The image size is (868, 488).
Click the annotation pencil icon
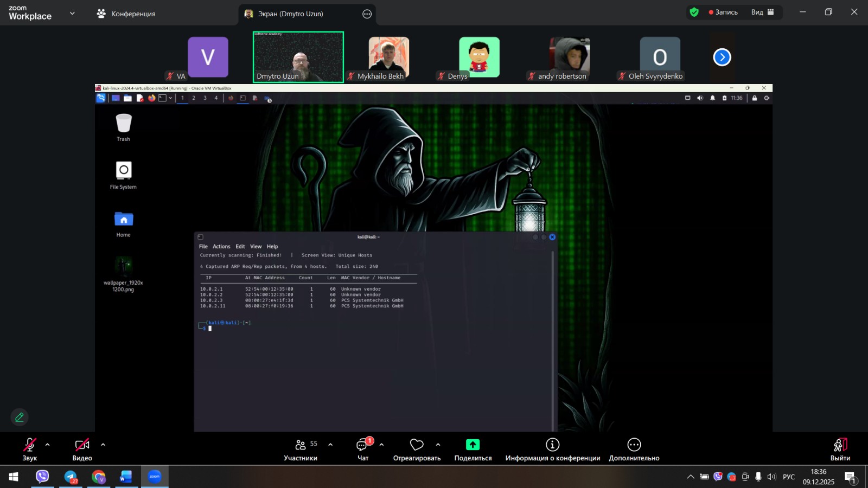[20, 417]
